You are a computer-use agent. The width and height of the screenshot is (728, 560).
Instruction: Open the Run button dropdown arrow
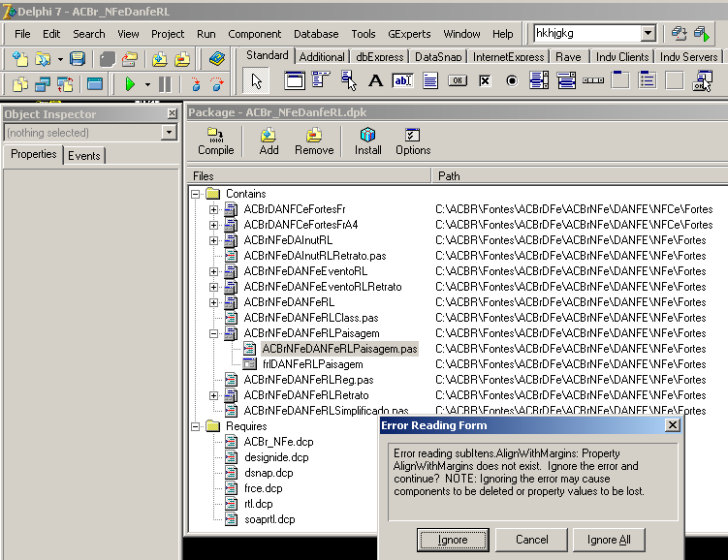[147, 84]
